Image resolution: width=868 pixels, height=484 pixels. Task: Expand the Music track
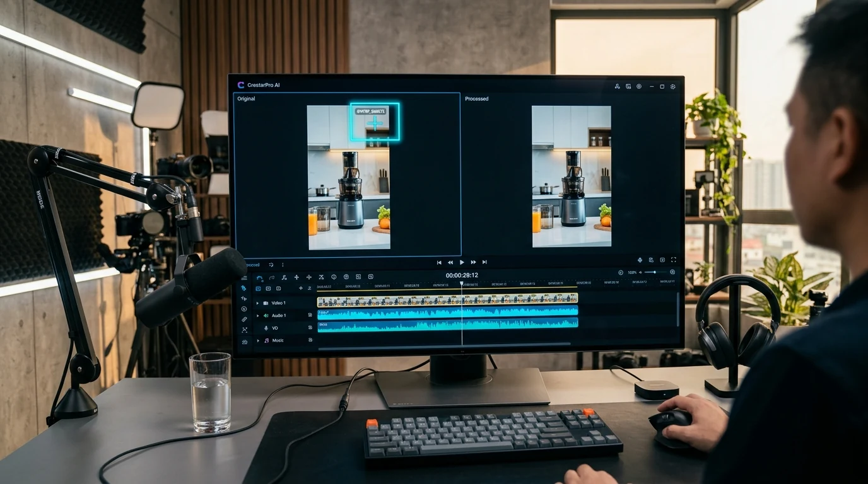pyautogui.click(x=258, y=341)
